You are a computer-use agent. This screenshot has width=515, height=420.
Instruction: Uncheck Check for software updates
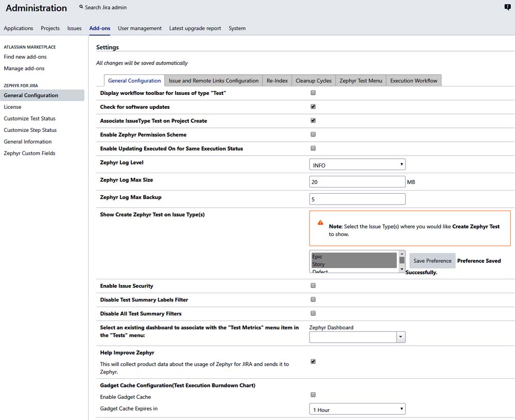[313, 107]
